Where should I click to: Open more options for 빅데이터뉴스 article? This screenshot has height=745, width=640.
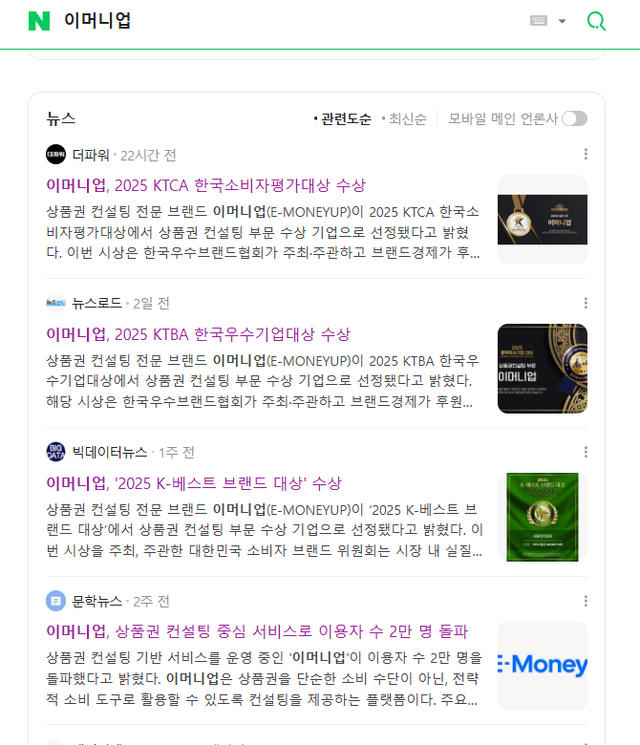pos(585,452)
